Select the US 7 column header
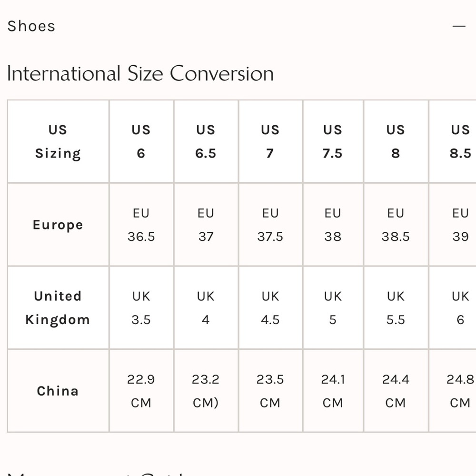This screenshot has height=476, width=476. 270,141
